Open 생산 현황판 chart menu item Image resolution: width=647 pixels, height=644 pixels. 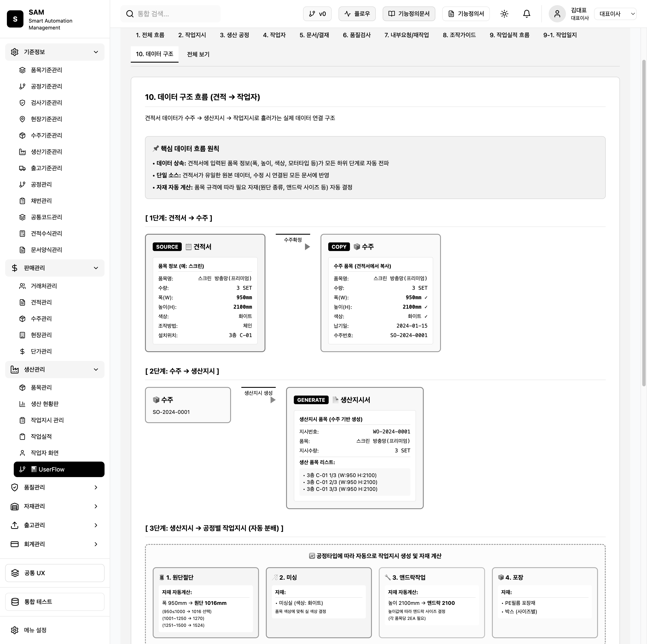(45, 404)
